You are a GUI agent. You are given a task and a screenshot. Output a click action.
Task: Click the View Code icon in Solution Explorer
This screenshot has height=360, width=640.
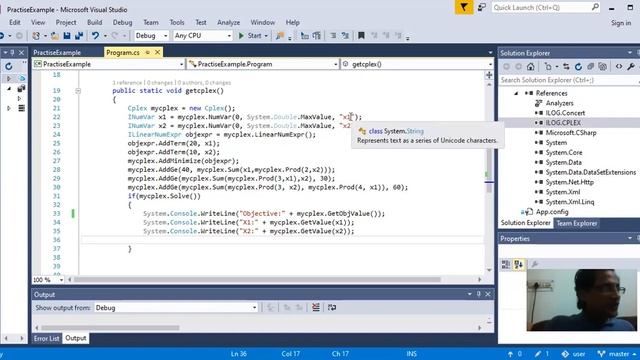tap(619, 67)
